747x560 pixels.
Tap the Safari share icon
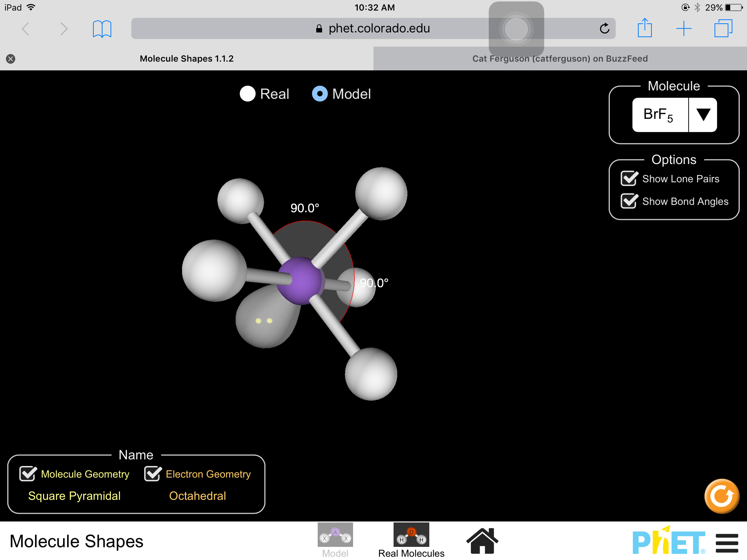click(645, 28)
